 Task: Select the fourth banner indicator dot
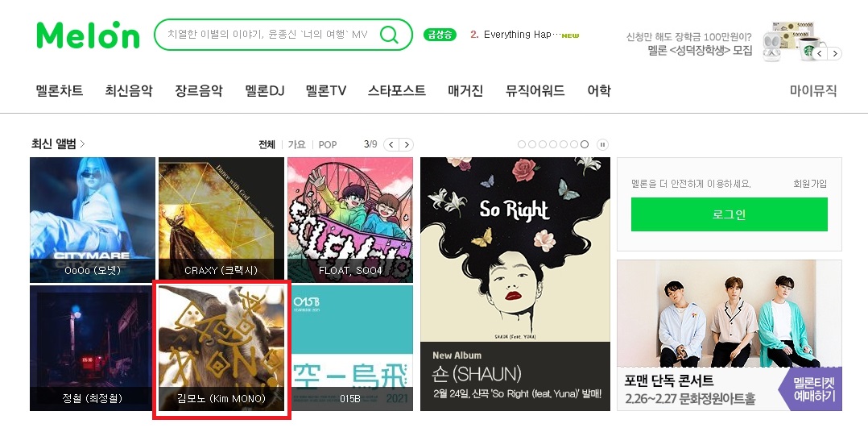click(553, 145)
